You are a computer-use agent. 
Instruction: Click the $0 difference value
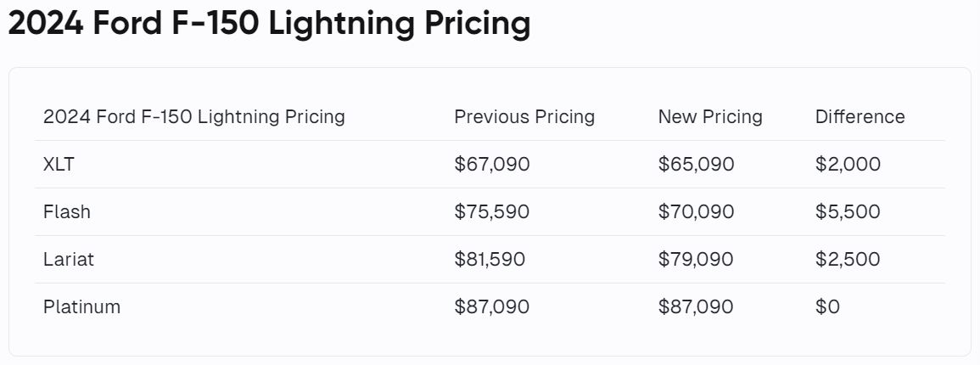pos(827,306)
